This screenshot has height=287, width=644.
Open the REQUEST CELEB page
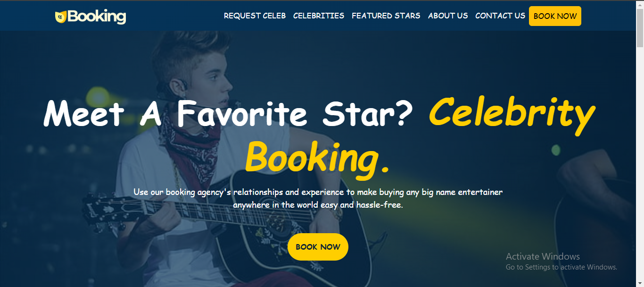255,16
